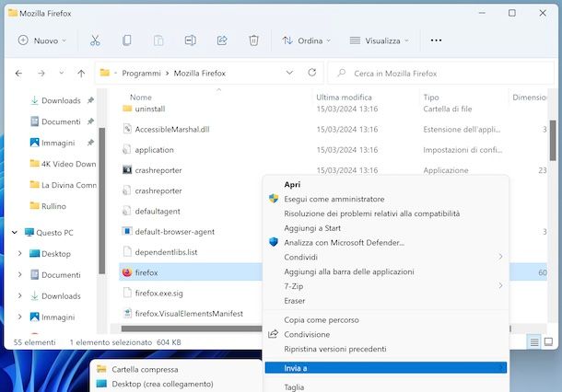The height and width of the screenshot is (392, 562).
Task: Click the Share icon in toolbar
Action: coord(222,40)
